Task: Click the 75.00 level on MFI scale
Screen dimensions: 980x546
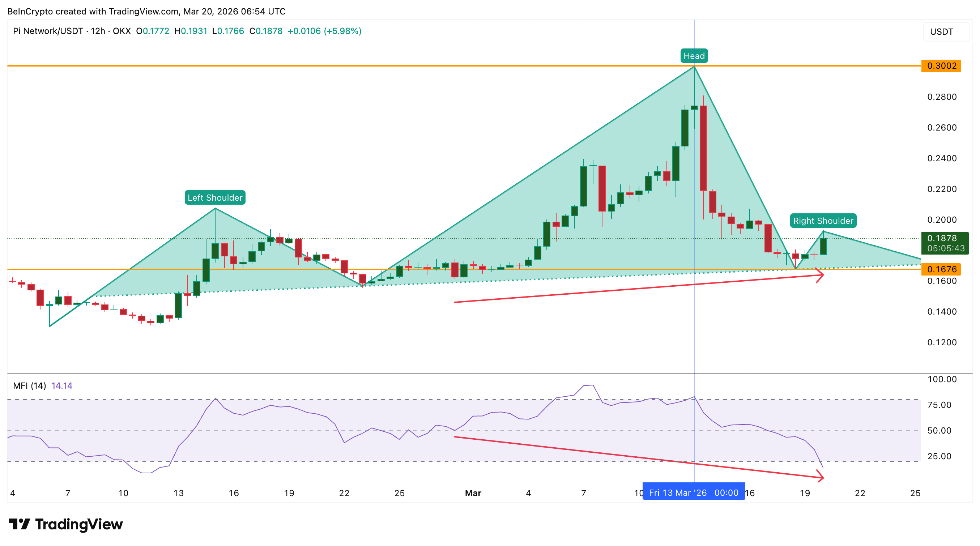Action: pyautogui.click(x=939, y=405)
